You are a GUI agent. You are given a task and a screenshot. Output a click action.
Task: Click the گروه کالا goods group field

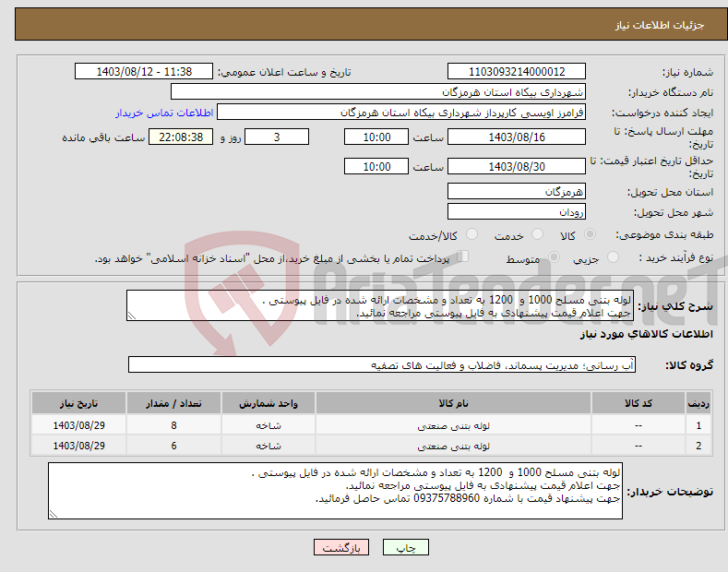tap(382, 365)
